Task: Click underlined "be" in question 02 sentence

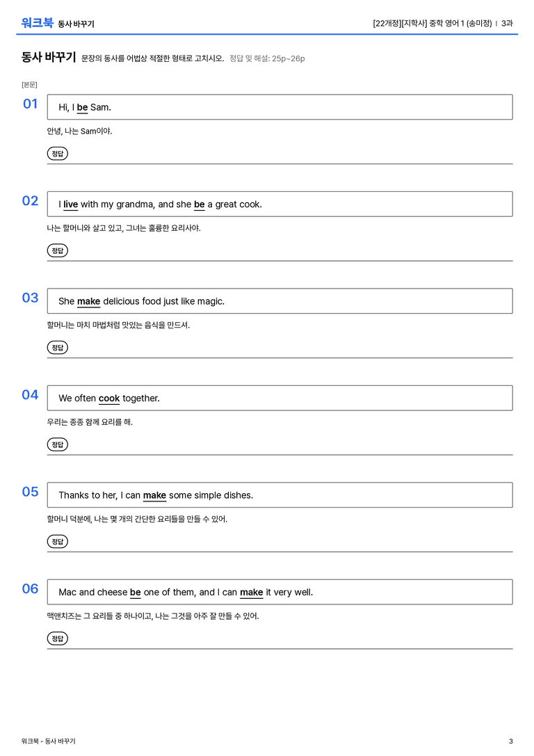Action: pos(199,204)
